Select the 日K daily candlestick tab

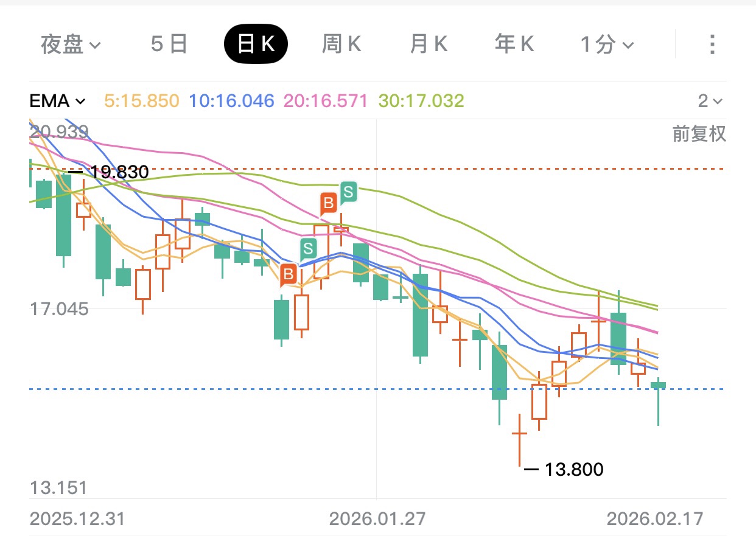256,44
